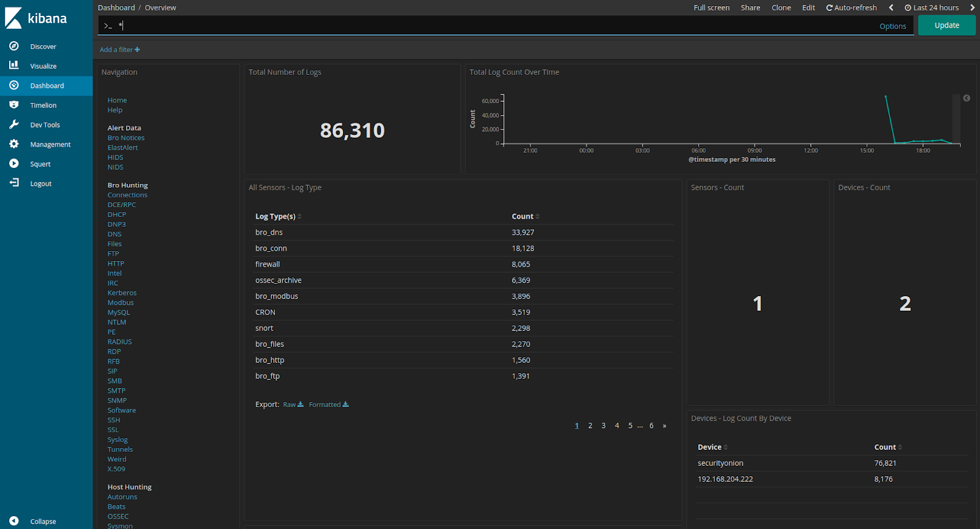
Task: Open Management gear icon
Action: (13, 144)
